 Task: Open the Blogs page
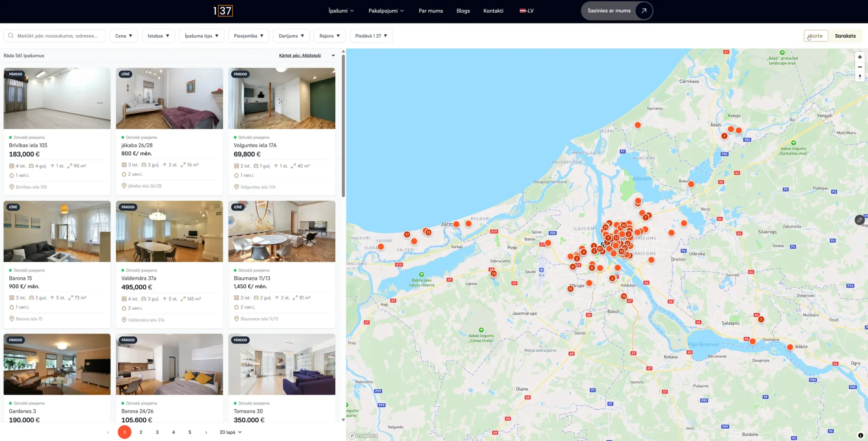(463, 11)
